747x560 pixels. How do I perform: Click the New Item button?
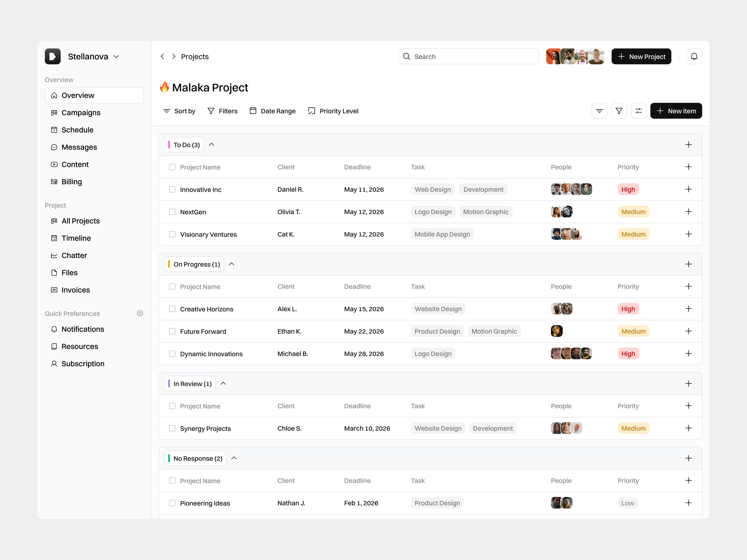[x=676, y=111]
